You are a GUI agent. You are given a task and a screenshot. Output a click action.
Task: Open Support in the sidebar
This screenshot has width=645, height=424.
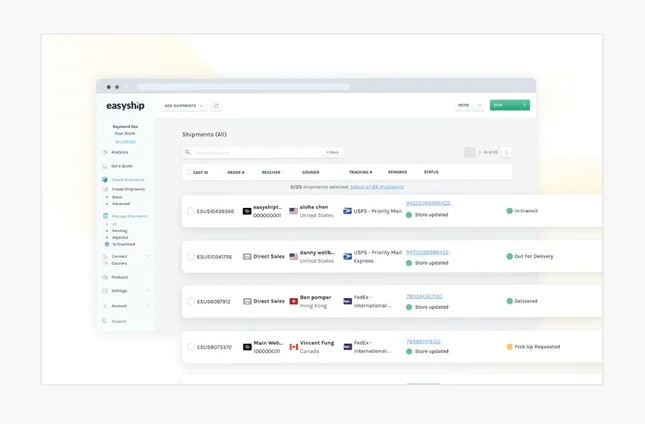119,321
